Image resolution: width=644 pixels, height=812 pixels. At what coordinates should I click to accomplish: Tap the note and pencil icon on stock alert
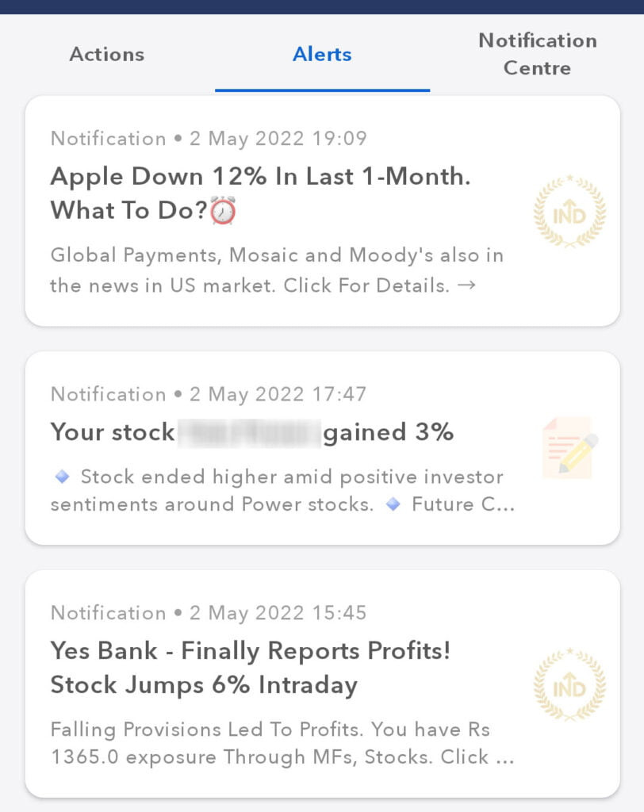tap(569, 448)
